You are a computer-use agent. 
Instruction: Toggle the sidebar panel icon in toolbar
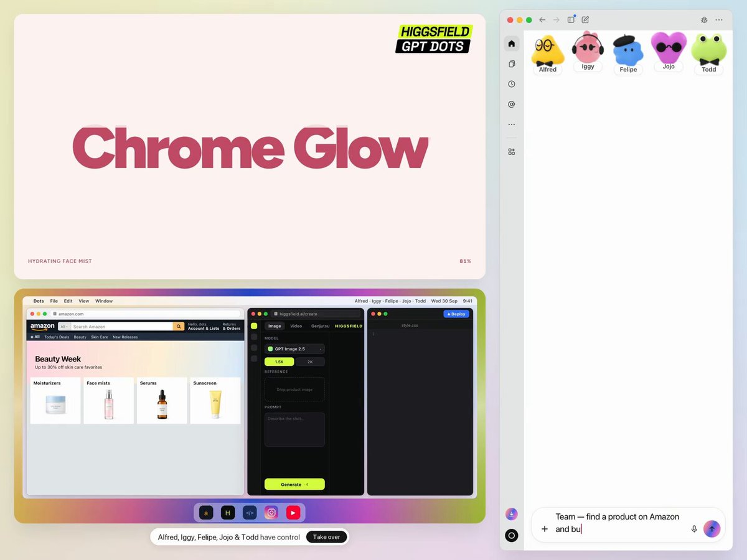(571, 20)
